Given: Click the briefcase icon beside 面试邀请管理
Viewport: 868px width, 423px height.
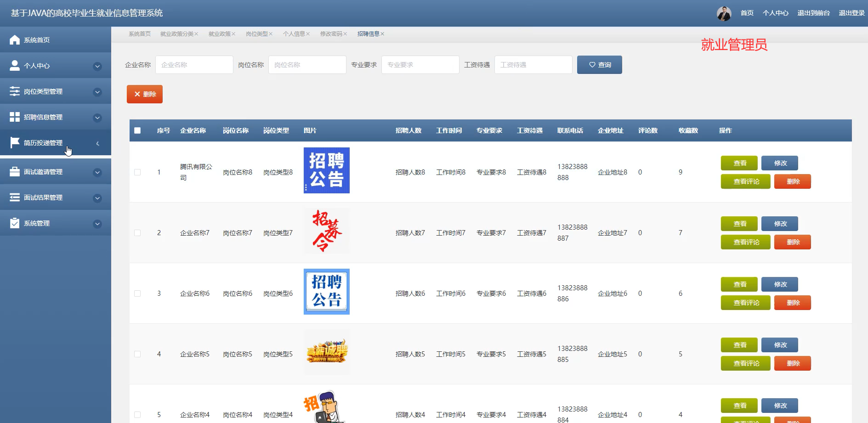Looking at the screenshot, I should 15,171.
